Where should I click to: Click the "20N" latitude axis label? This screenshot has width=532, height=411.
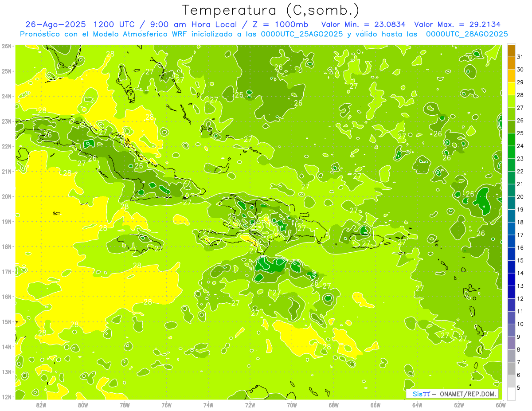[x=7, y=196]
